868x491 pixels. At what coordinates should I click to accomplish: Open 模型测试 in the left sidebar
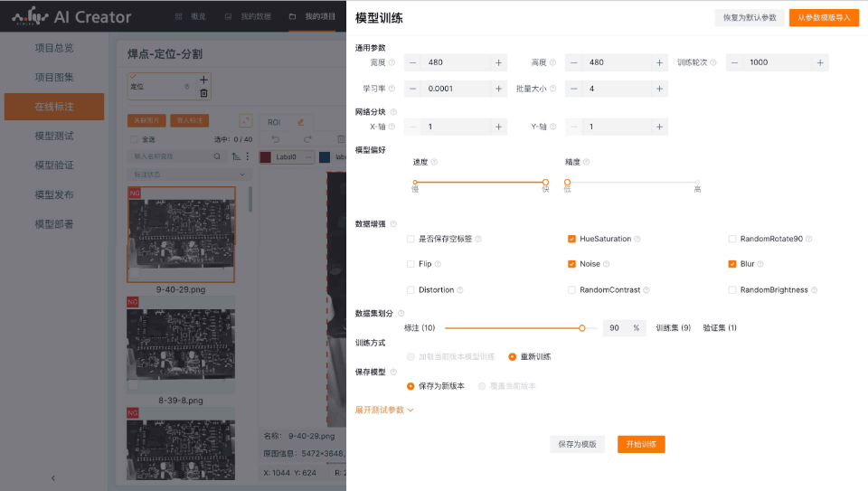[53, 137]
